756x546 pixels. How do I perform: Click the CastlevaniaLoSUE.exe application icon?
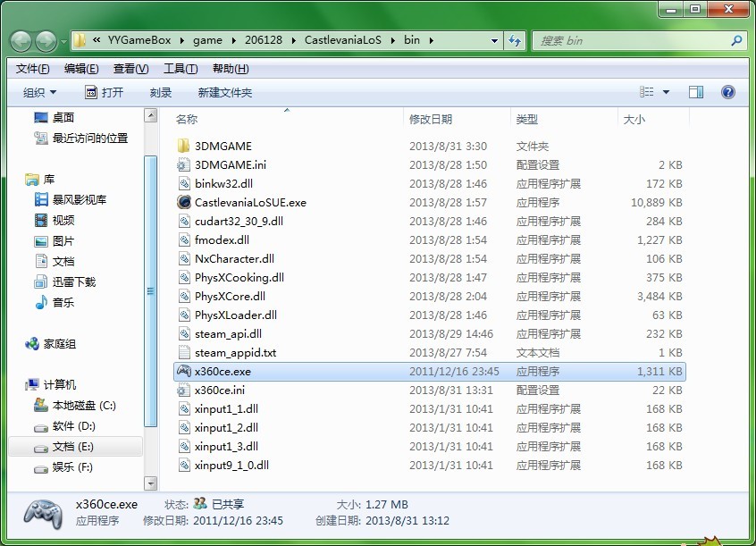184,202
